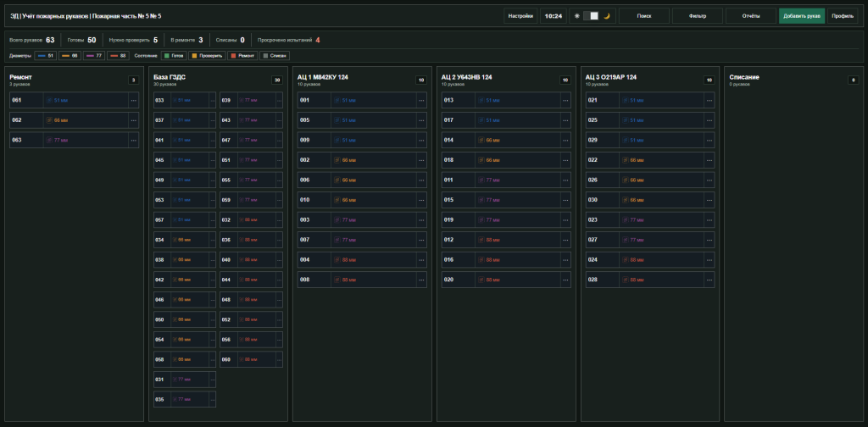The height and width of the screenshot is (427, 868).
Task: Open the Отчёты section
Action: [751, 16]
